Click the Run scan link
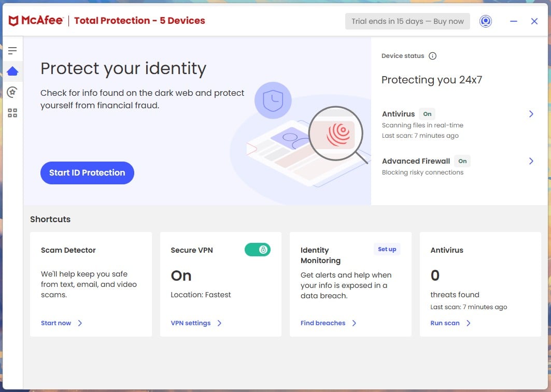The height and width of the screenshot is (392, 551). click(445, 323)
